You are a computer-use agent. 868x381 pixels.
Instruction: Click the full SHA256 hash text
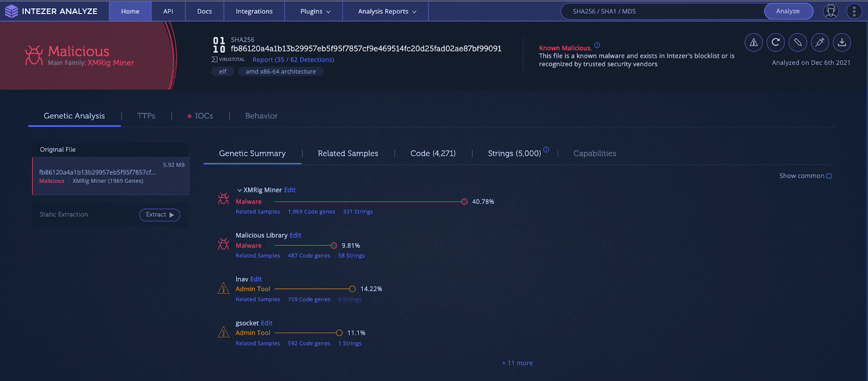point(366,49)
